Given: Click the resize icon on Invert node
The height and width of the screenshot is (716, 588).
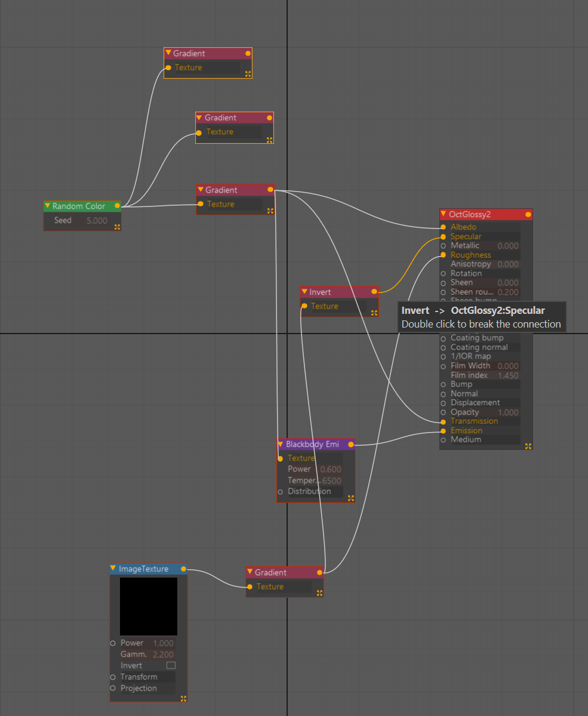Looking at the screenshot, I should (374, 313).
